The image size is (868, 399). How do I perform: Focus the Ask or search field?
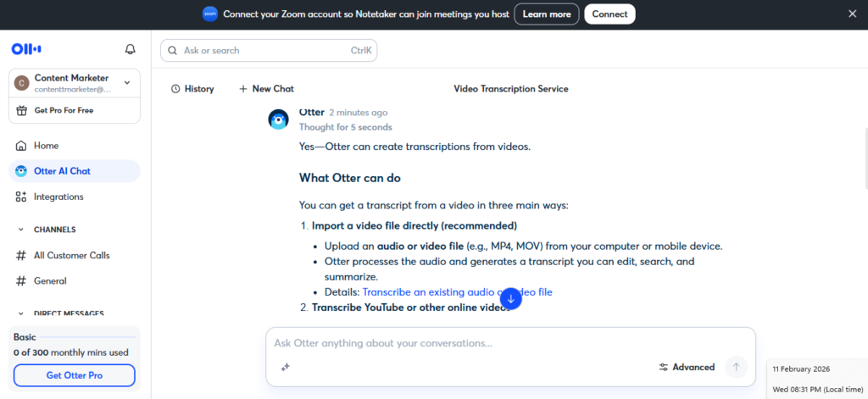pyautogui.click(x=269, y=50)
